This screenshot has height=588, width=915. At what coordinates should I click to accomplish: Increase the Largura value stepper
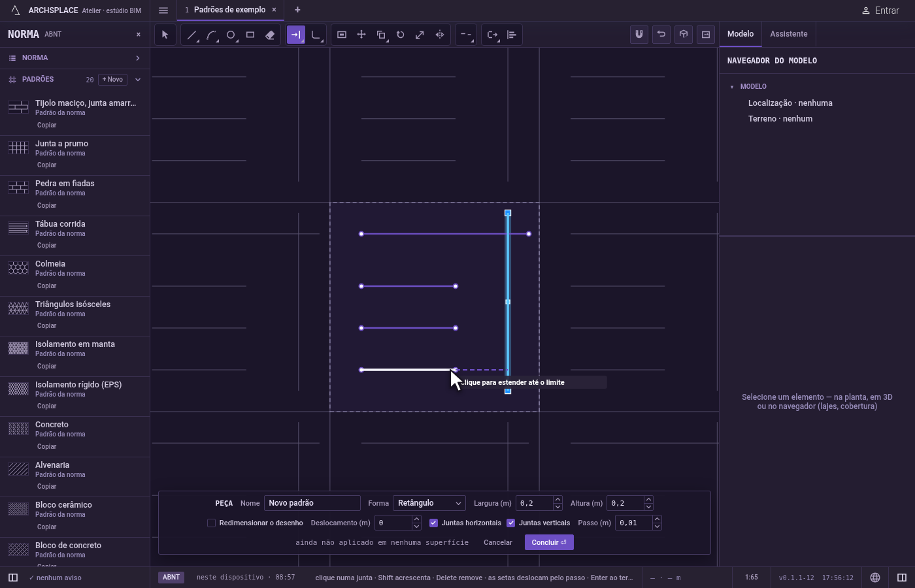[557, 500]
